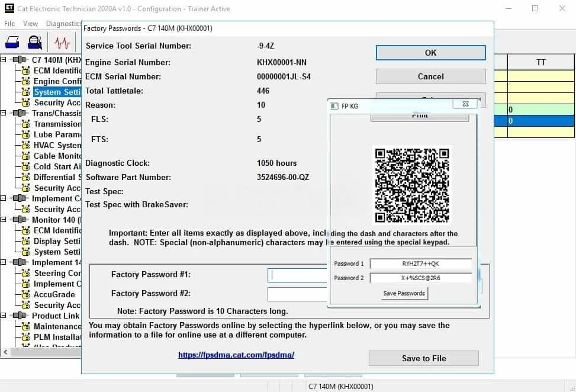576x392 pixels.
Task: Open the fpsdma.cat.com hyperlink
Action: (236, 355)
